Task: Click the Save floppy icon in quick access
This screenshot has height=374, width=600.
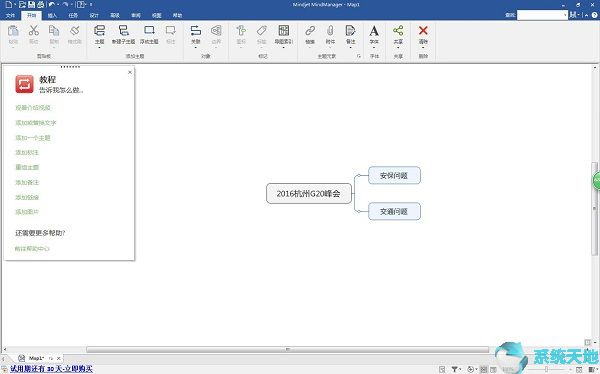Action: (x=31, y=5)
